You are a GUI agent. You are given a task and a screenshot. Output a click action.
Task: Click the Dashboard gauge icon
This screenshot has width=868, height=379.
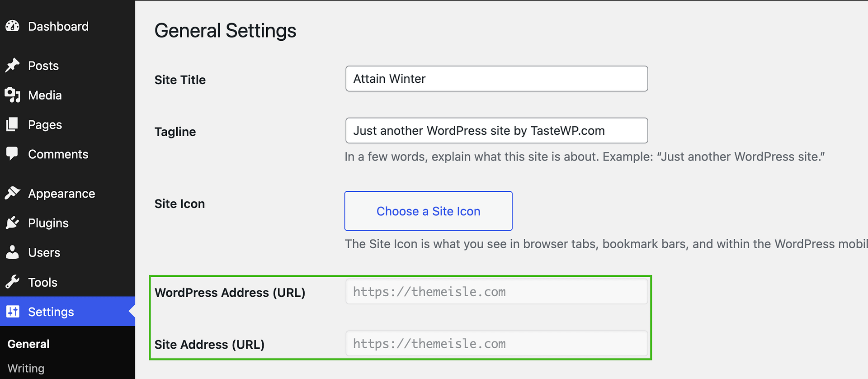pyautogui.click(x=13, y=26)
